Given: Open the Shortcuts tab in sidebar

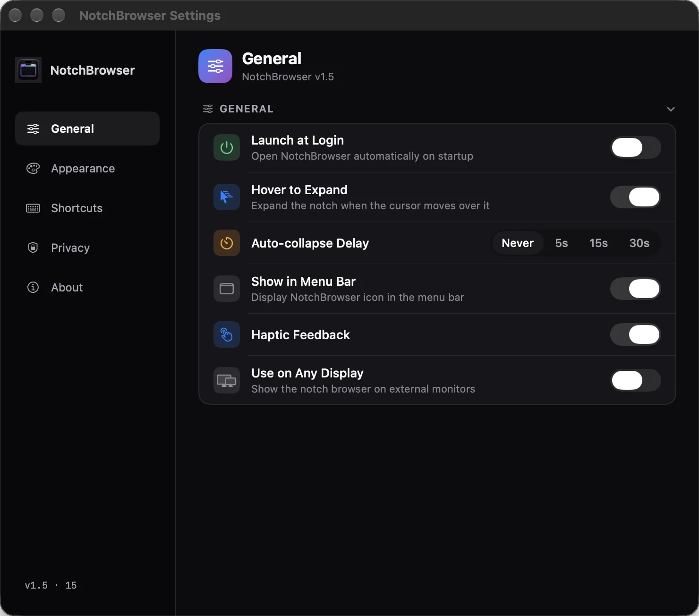Looking at the screenshot, I should [87, 208].
